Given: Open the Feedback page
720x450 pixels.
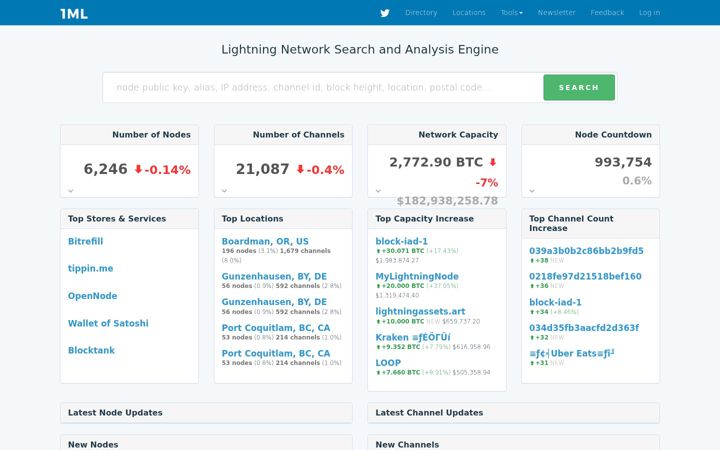Looking at the screenshot, I should [607, 12].
